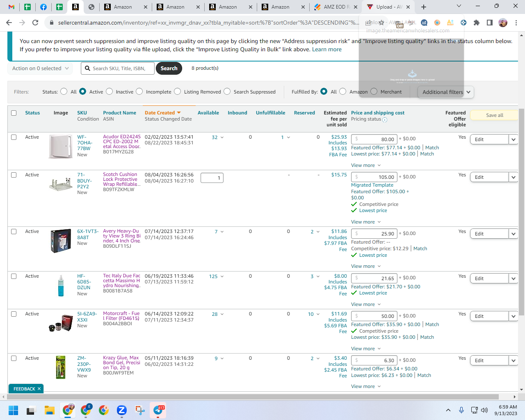Open Chrome extensions puzzle icon

coord(476,23)
